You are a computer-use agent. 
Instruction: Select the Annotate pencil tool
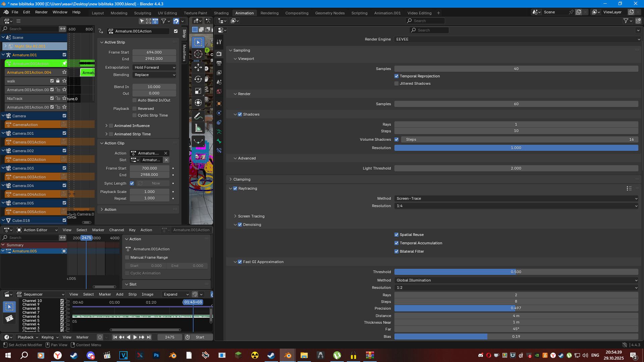pyautogui.click(x=198, y=116)
